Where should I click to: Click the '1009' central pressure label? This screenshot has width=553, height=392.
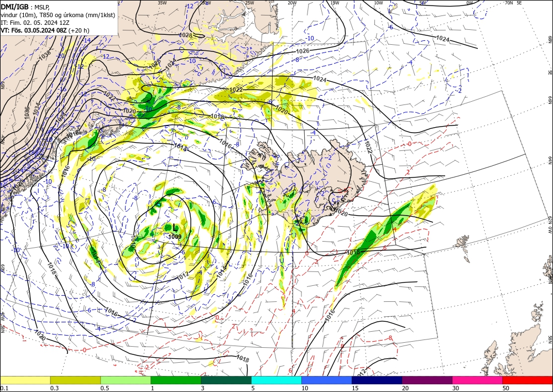click(x=175, y=237)
